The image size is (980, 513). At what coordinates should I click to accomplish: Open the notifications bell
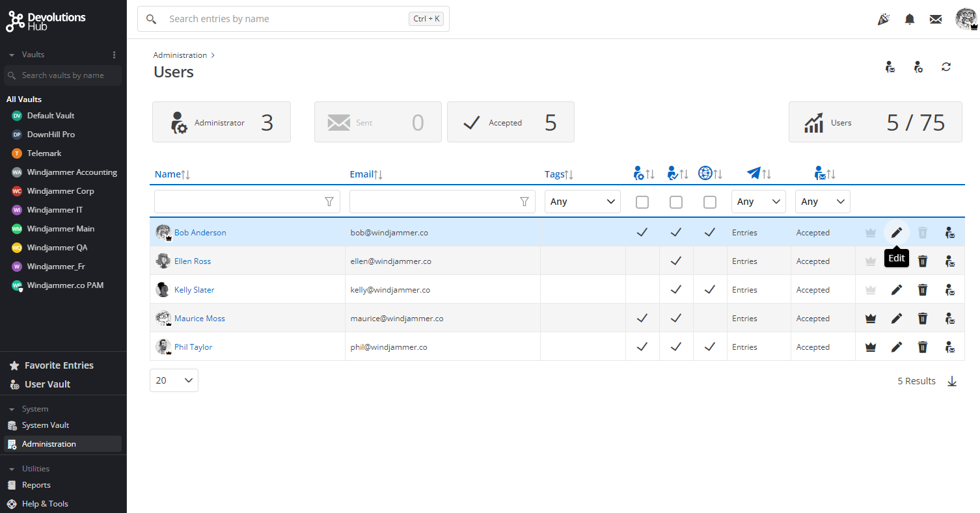click(910, 20)
